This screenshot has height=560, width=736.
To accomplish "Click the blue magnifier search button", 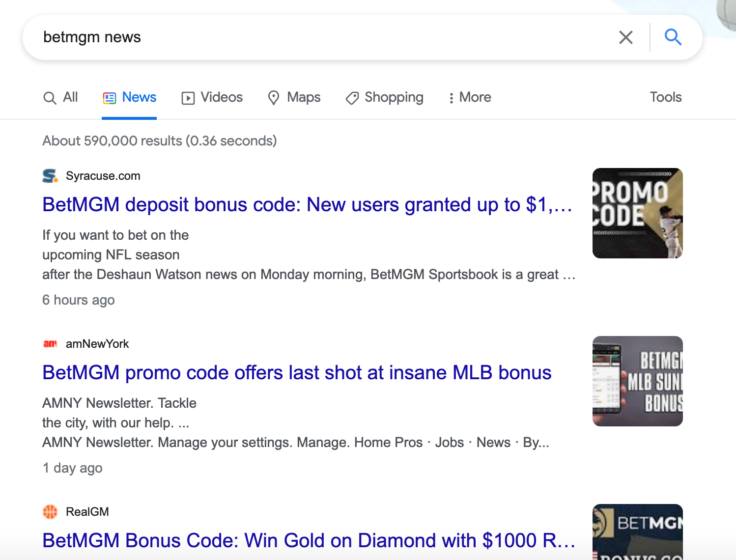I will (x=673, y=37).
